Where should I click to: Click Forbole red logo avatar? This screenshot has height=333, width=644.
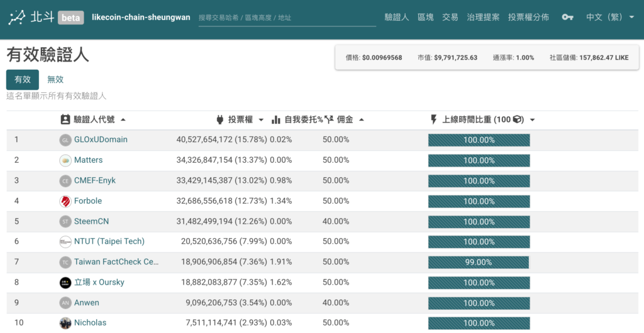(x=65, y=201)
